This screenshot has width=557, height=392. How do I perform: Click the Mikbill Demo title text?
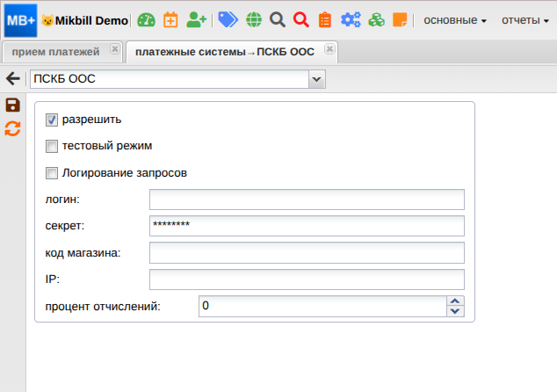click(x=91, y=20)
